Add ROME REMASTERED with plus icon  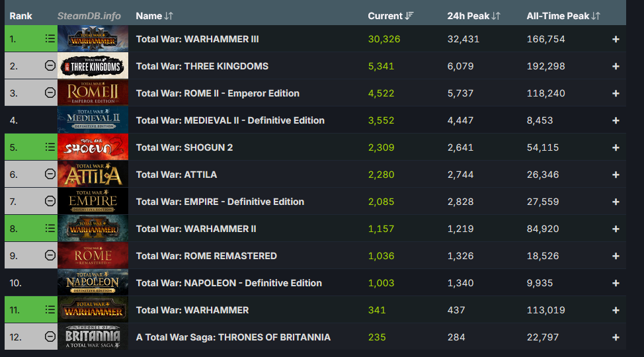[x=616, y=256]
